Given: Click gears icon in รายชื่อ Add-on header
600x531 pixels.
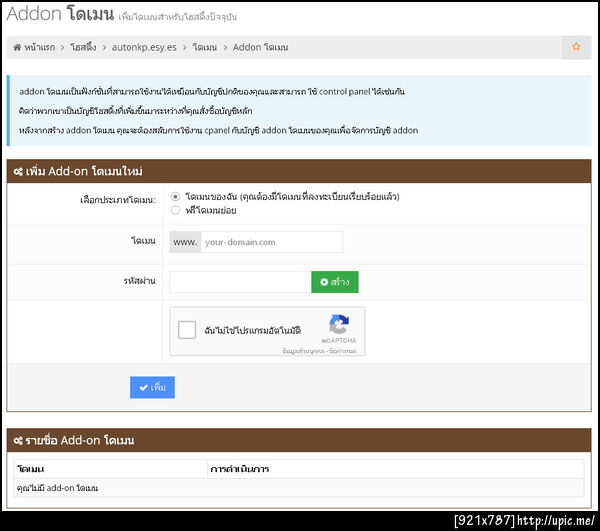Looking at the screenshot, I should pos(18,441).
